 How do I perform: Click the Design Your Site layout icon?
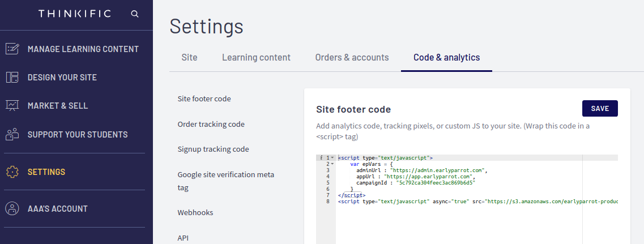[12, 77]
